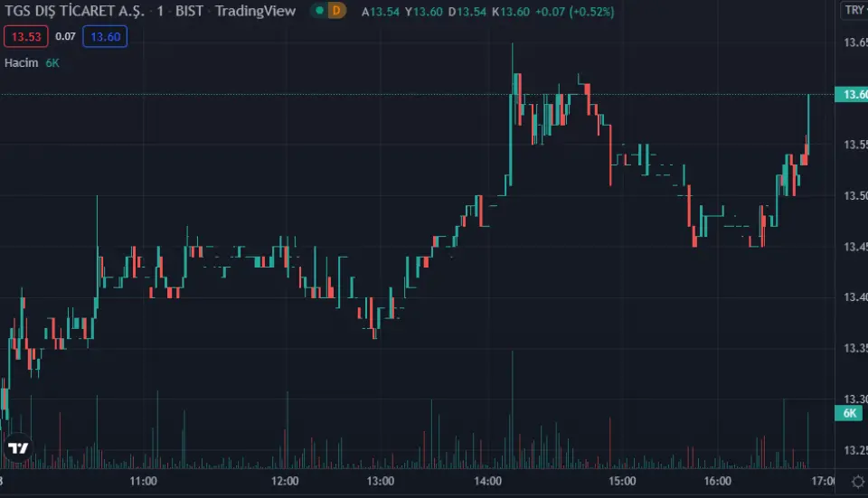This screenshot has height=498, width=868.
Task: Open chart settings gear icon
Action: point(857,481)
